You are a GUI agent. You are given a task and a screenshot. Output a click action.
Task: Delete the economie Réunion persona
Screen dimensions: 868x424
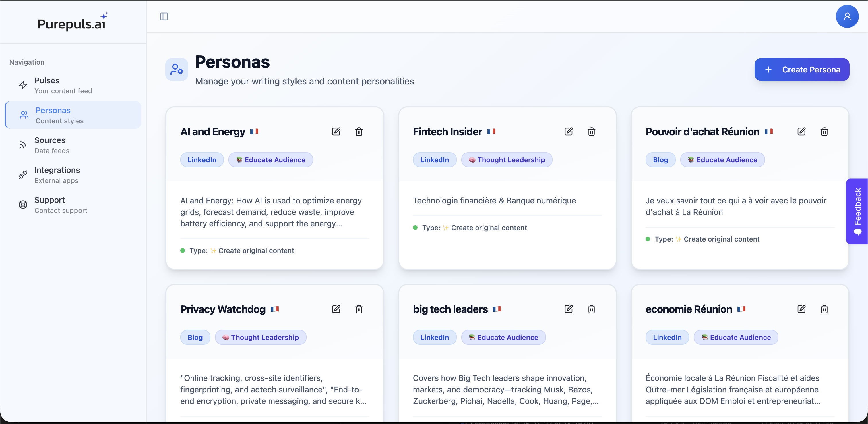pyautogui.click(x=824, y=309)
